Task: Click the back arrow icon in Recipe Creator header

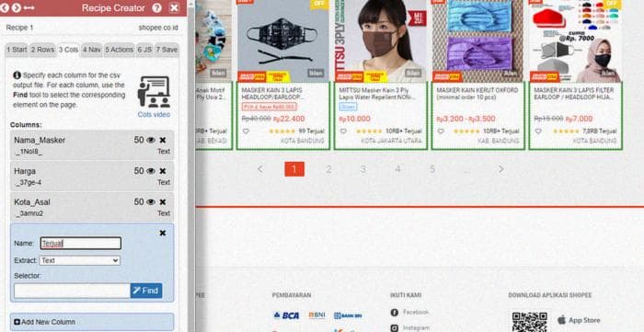Action: 4,7
